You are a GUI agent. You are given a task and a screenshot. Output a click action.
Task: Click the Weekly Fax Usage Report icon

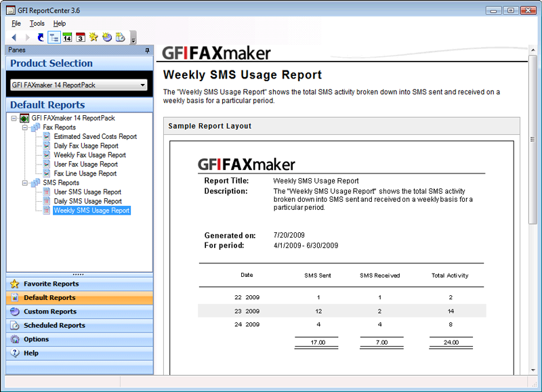click(47, 155)
